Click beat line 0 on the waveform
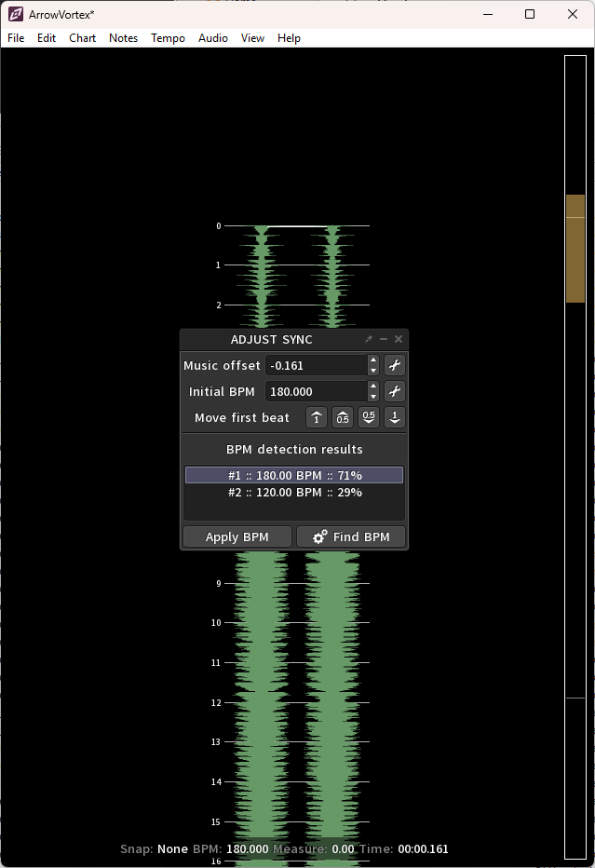595x868 pixels. point(297,226)
